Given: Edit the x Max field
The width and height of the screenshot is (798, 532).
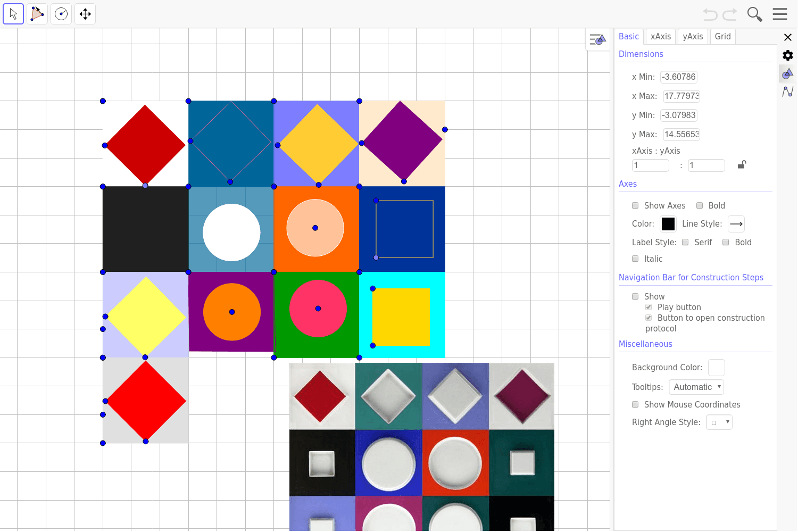Looking at the screenshot, I should point(681,96).
